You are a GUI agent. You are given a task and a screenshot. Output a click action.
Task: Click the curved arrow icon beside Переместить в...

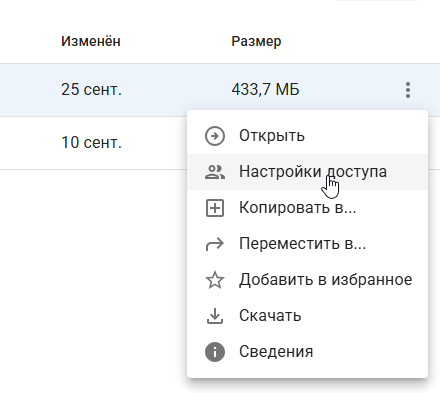(x=215, y=244)
